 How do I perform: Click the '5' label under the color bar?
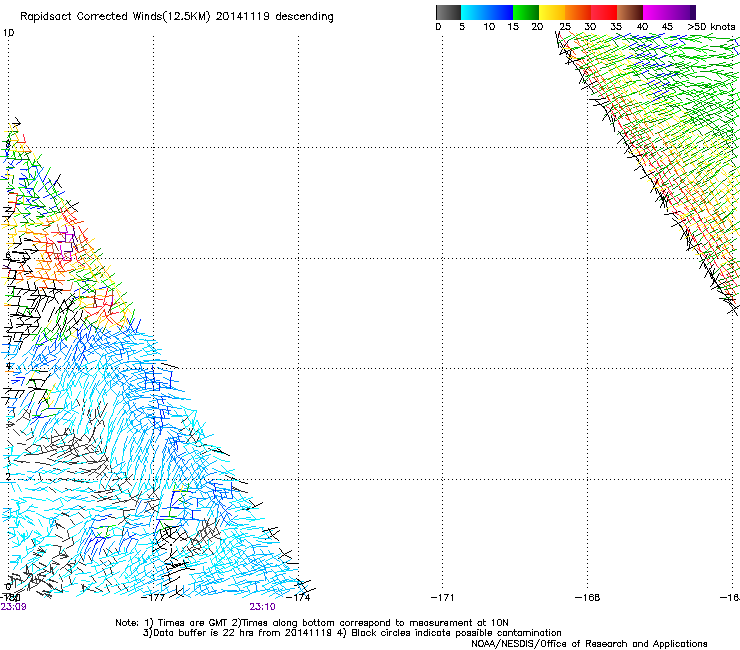tap(462, 27)
